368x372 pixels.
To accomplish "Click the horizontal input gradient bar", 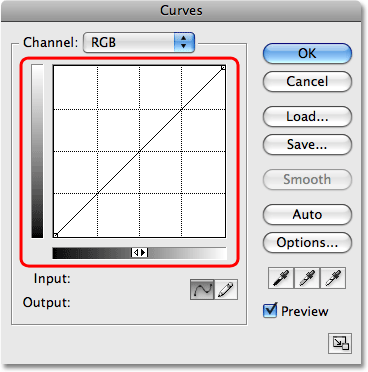I will point(139,253).
